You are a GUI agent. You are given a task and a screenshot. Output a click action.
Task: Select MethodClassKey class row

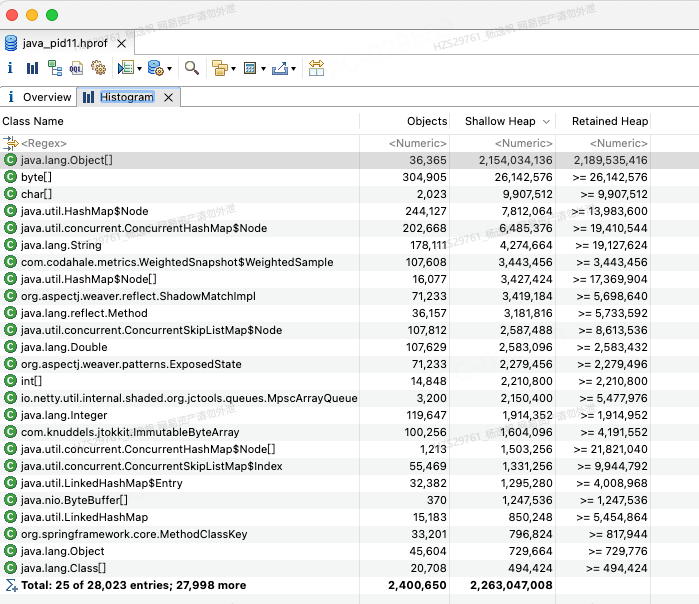click(350, 534)
